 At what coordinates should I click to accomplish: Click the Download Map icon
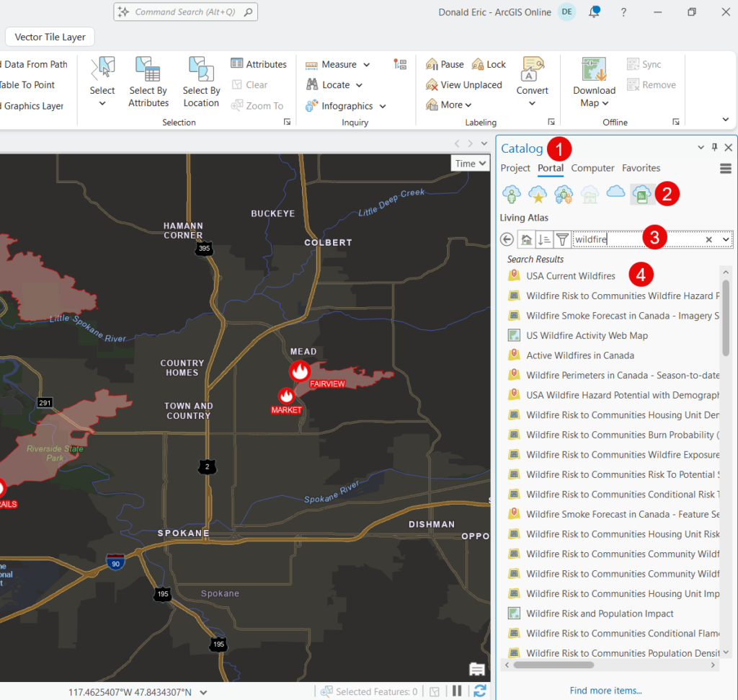click(594, 69)
